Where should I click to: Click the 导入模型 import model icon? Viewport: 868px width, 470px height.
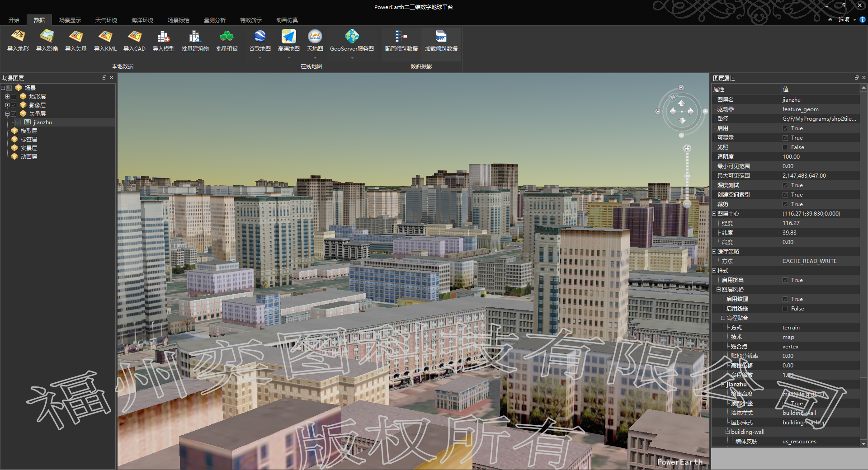pos(164,36)
